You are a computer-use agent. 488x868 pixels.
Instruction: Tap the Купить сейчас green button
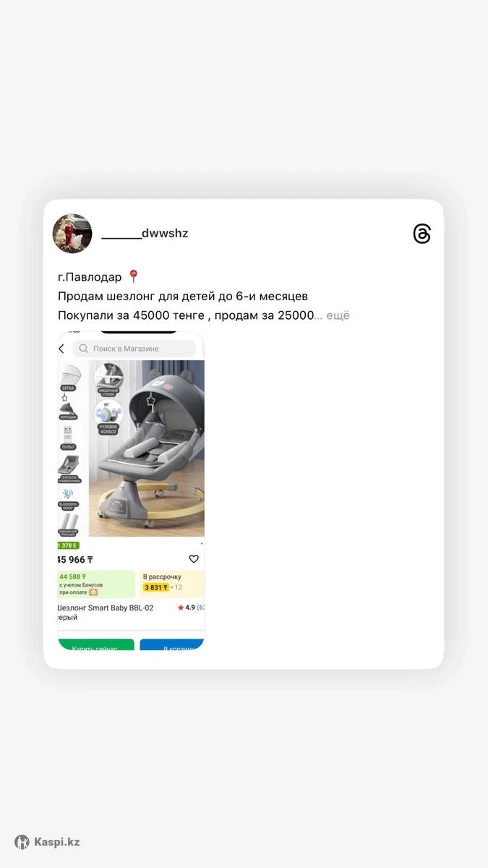pyautogui.click(x=96, y=645)
